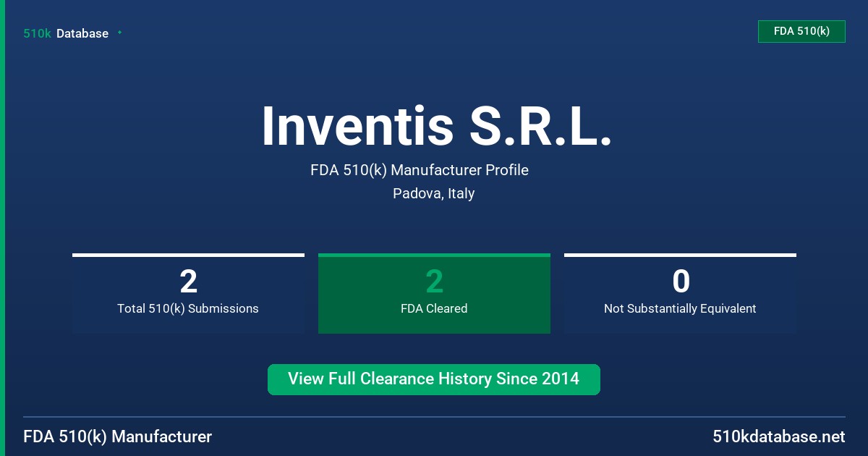Select the FDA 510(k) Manufacturer Profile subtitle
Image resolution: width=868 pixels, height=456 pixels.
420,170
